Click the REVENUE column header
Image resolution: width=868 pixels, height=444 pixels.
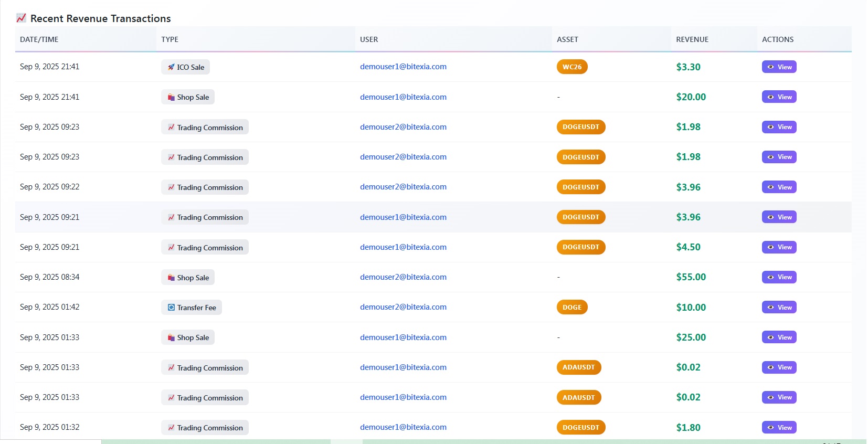click(692, 39)
